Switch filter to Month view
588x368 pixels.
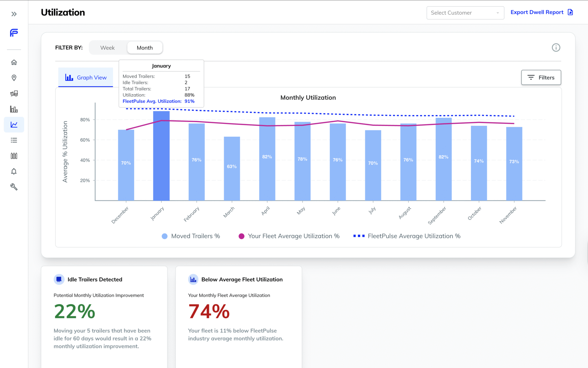[145, 48]
